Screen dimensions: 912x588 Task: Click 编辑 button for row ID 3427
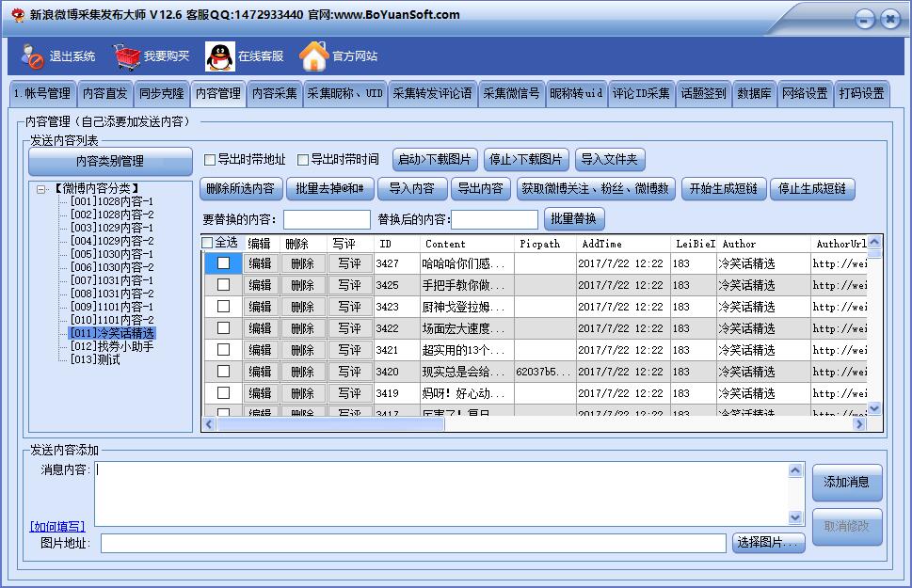260,263
